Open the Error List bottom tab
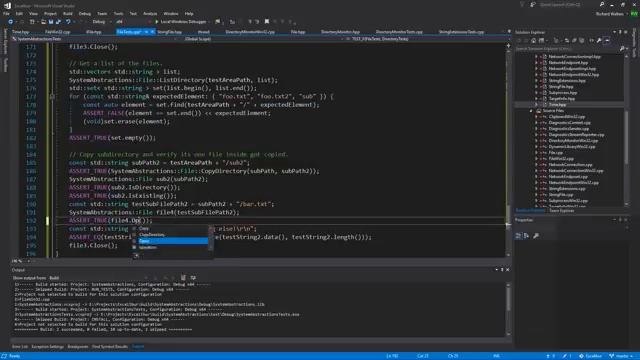 (x=20, y=347)
